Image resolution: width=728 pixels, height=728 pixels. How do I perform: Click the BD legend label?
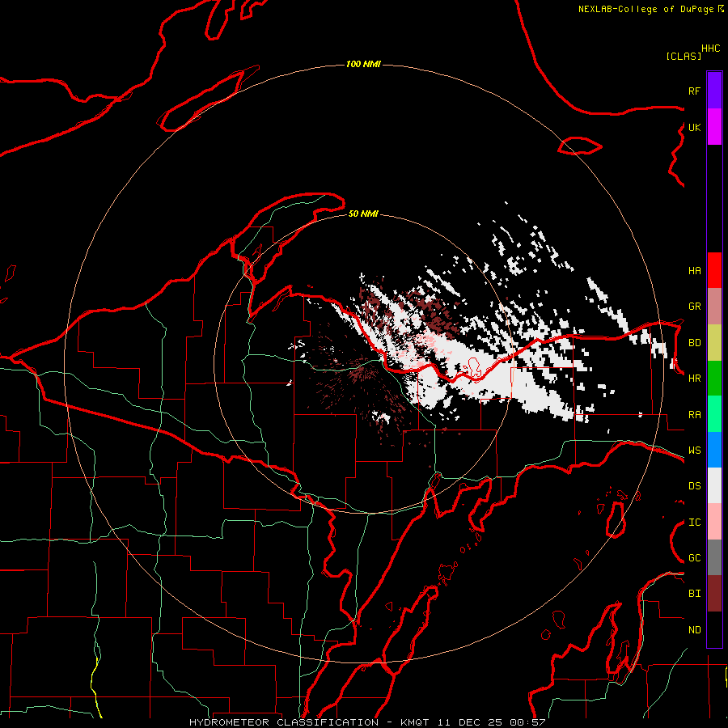tap(694, 343)
